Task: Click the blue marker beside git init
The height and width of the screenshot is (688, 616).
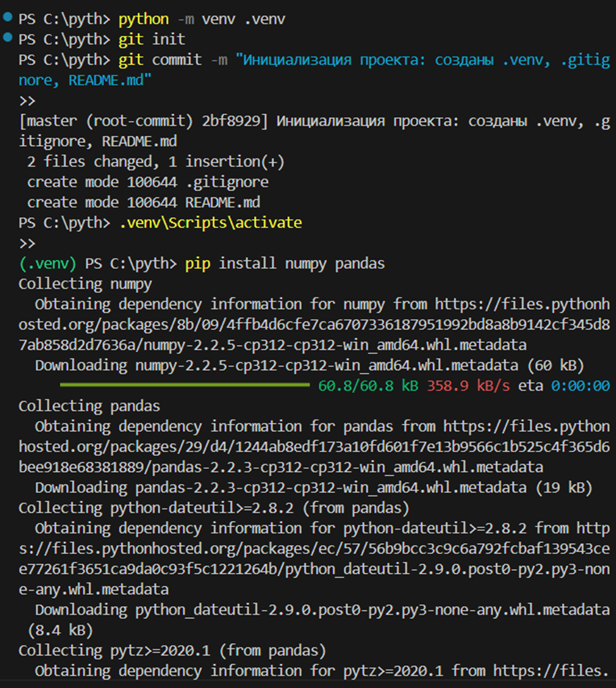Action: tap(8, 38)
